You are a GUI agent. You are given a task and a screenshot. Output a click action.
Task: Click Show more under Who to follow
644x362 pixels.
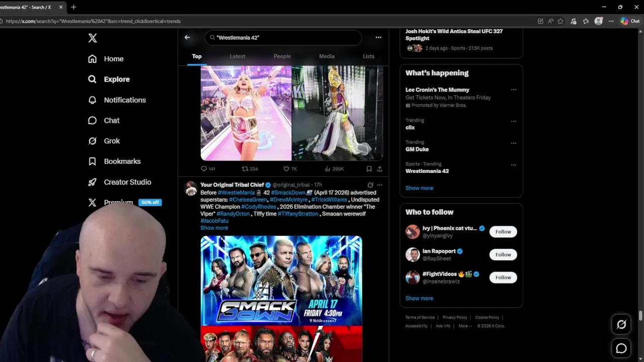click(419, 298)
